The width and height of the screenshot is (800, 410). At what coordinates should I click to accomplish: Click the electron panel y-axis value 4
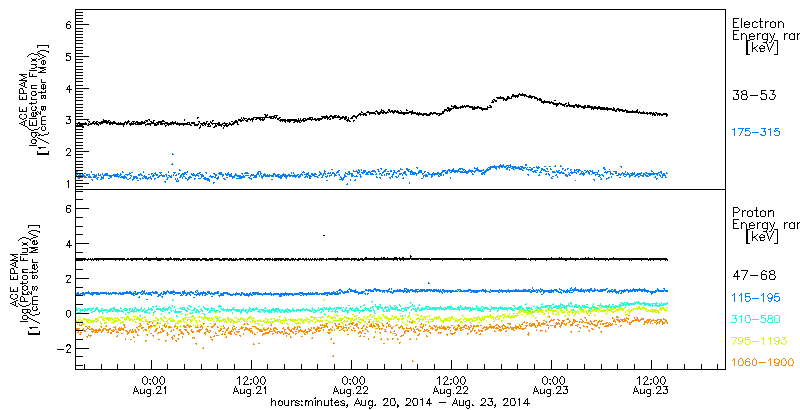[66, 88]
